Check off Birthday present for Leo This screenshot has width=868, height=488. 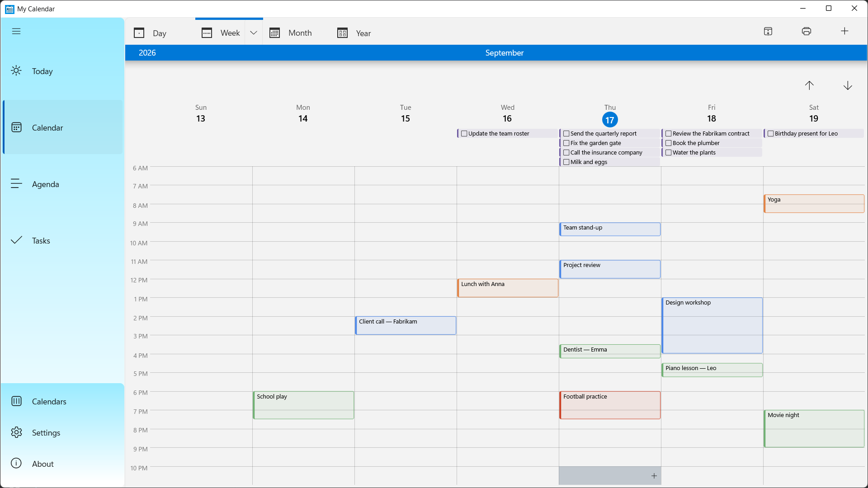click(x=770, y=134)
